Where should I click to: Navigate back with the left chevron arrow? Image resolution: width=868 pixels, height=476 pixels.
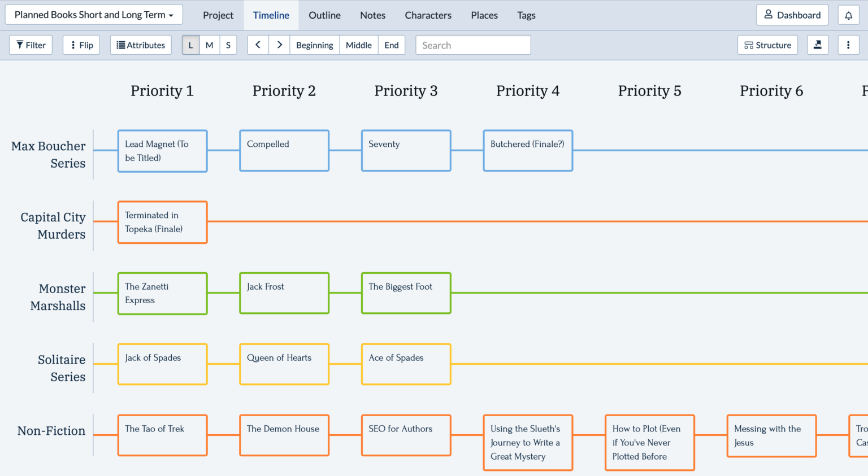[x=258, y=45]
